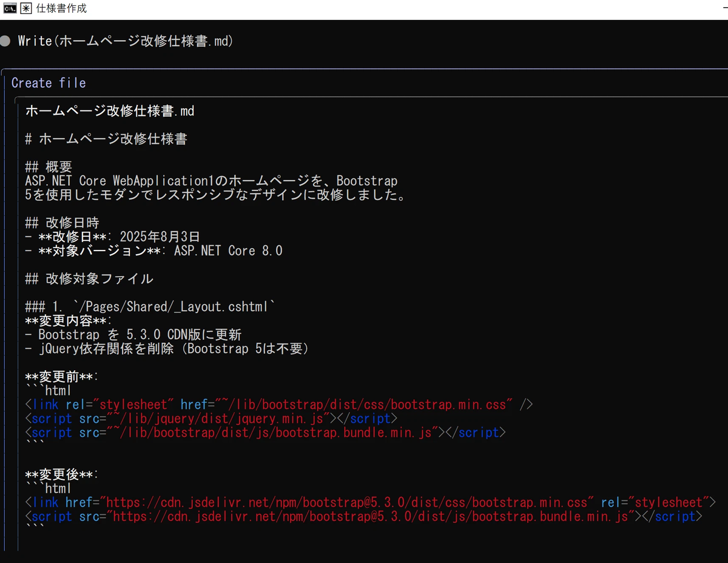Click the '**変更前**:' label
The width and height of the screenshot is (728, 563).
coord(62,376)
